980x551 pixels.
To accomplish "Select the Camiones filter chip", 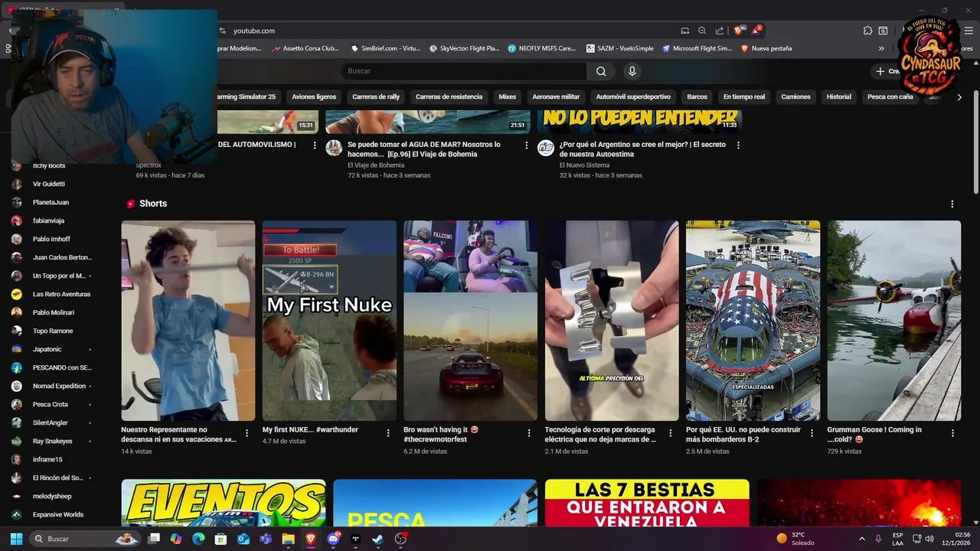I will 795,97.
